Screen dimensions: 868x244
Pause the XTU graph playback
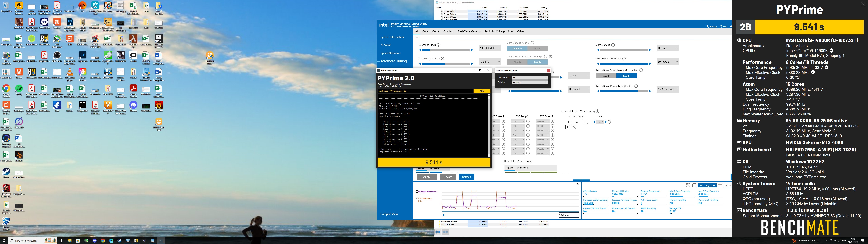pyautogui.click(x=444, y=215)
